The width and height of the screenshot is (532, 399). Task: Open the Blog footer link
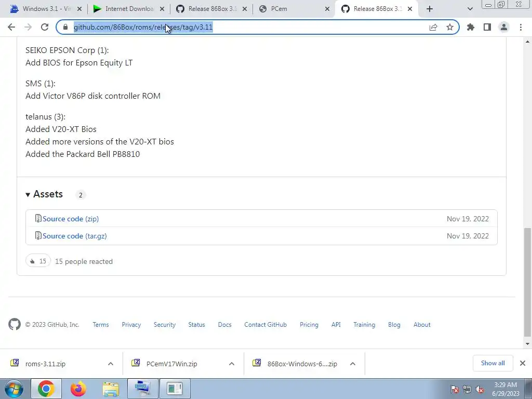pyautogui.click(x=394, y=325)
